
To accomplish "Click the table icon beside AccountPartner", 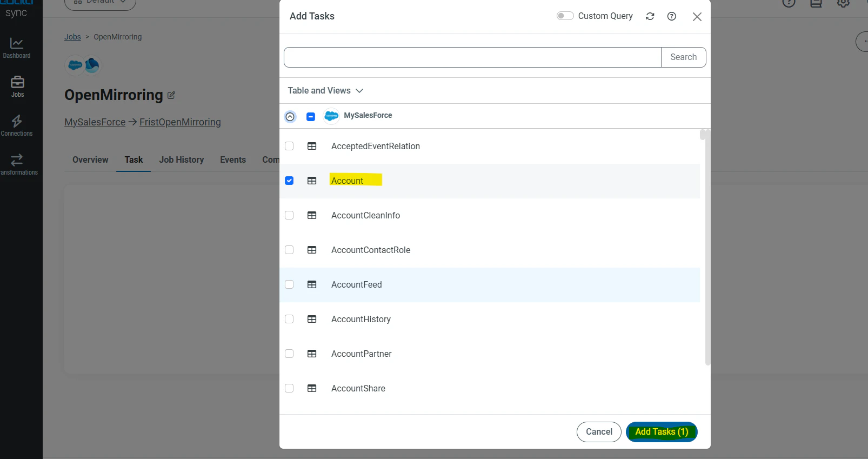I will (312, 354).
